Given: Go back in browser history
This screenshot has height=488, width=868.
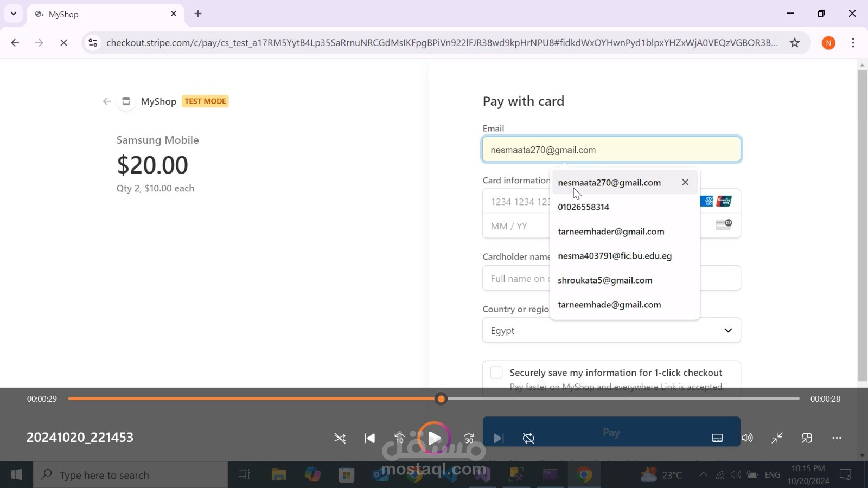Looking at the screenshot, I should 15,43.
